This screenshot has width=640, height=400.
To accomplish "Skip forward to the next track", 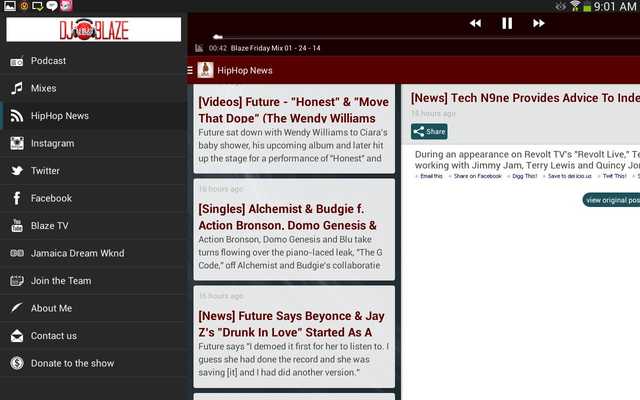I will 539,23.
